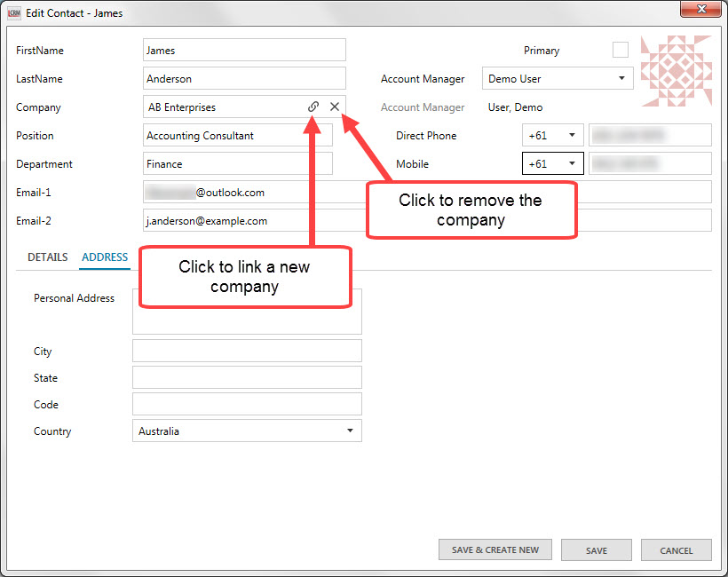
Task: Expand Direct Phone country code dropdown
Action: pyautogui.click(x=552, y=136)
